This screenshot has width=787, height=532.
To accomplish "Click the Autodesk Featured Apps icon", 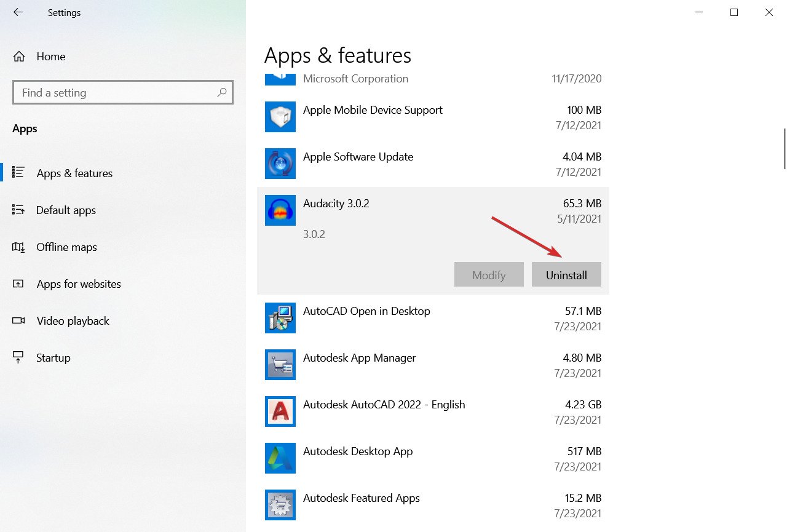I will click(280, 505).
